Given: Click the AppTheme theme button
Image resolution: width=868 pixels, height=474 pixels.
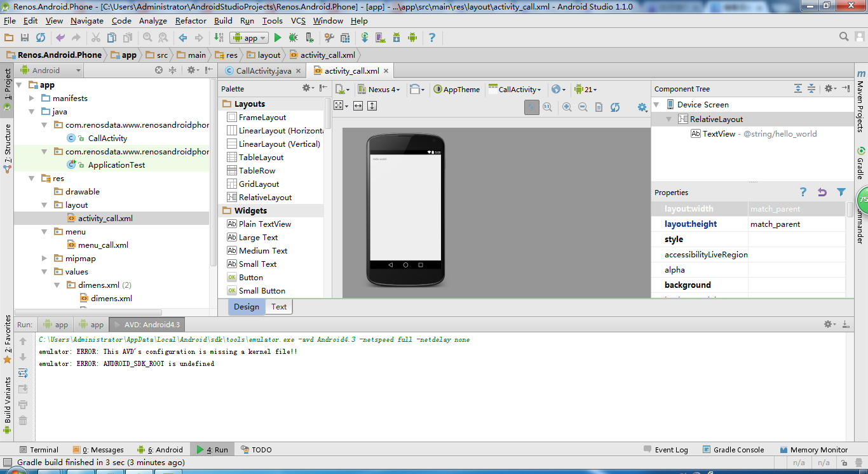Looking at the screenshot, I should coord(457,89).
